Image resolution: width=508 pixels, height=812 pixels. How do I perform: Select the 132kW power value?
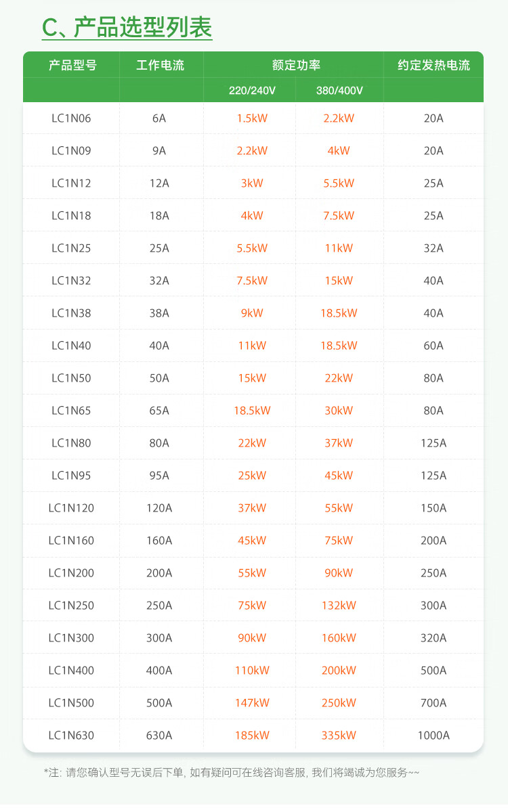pos(339,606)
